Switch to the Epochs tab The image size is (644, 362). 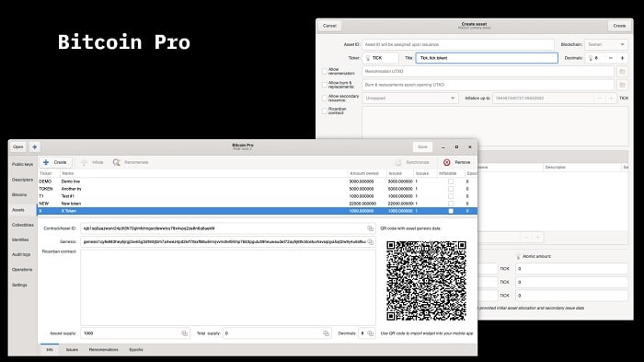pyautogui.click(x=136, y=350)
